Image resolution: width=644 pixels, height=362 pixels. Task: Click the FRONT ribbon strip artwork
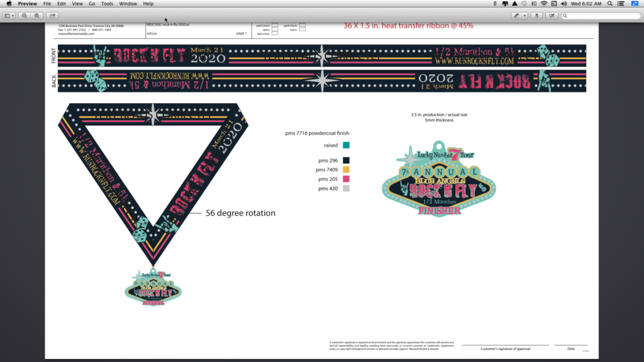322,55
